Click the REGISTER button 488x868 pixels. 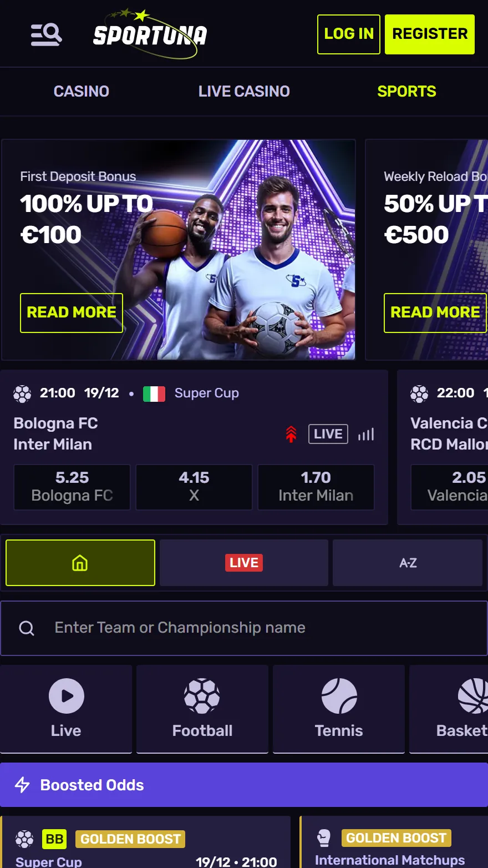pyautogui.click(x=430, y=34)
